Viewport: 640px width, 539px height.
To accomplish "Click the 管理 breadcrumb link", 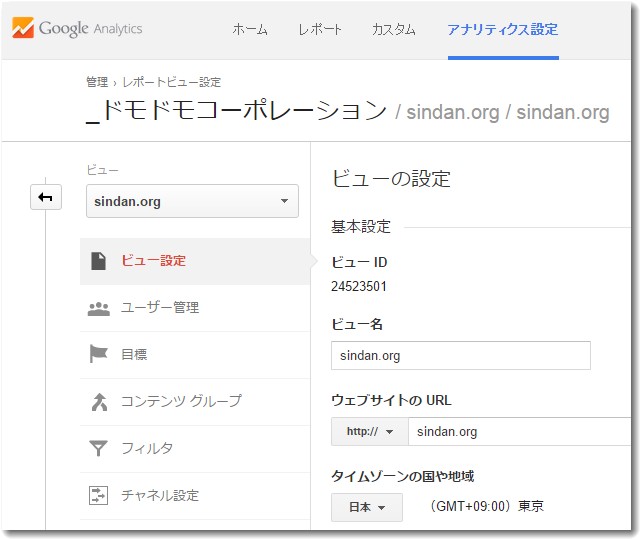I will 97,82.
